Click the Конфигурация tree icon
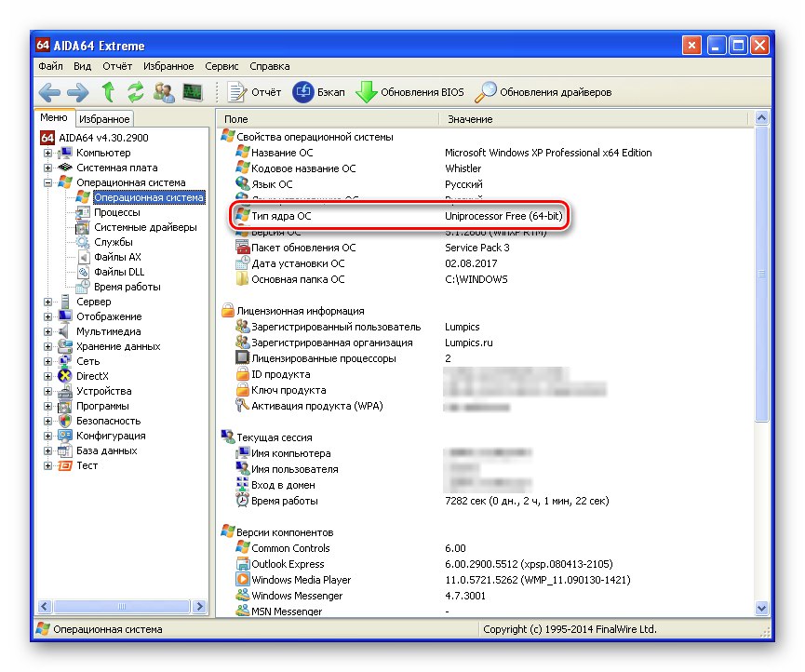 65,436
